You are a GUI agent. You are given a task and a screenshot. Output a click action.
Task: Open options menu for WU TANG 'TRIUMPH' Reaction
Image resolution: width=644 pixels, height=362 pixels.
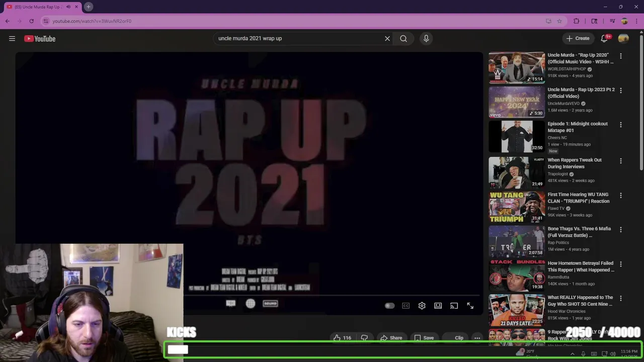[x=621, y=195]
